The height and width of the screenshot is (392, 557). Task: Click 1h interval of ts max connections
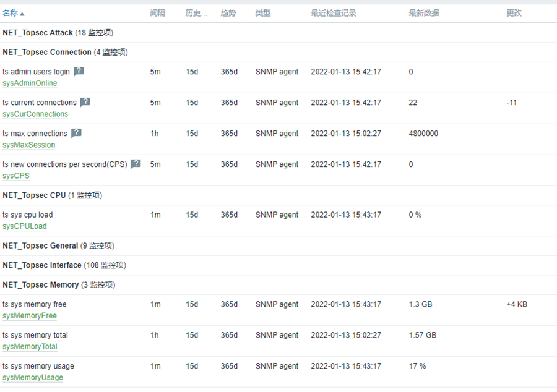[x=155, y=134]
